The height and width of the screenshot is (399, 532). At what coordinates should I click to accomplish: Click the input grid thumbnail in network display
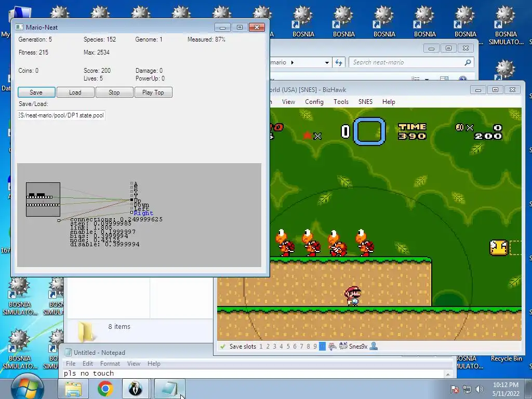(43, 199)
